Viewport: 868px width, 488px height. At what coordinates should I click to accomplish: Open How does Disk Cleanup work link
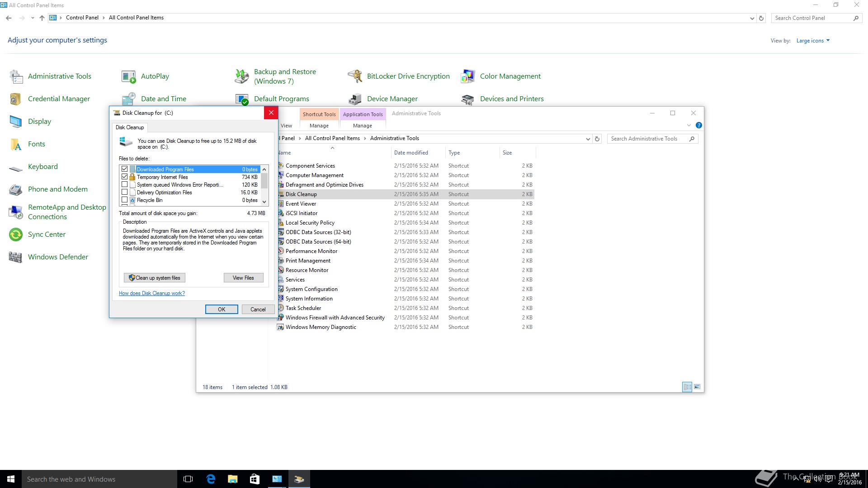pyautogui.click(x=152, y=293)
